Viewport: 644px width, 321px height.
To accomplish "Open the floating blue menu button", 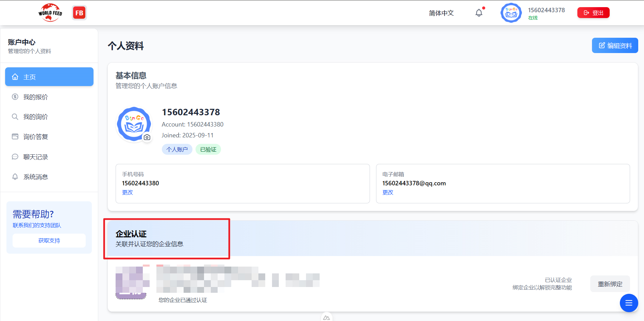I will click(629, 303).
